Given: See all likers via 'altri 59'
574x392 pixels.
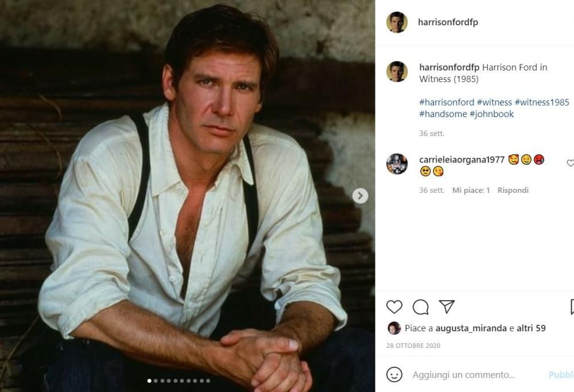Looking at the screenshot, I should 531,328.
